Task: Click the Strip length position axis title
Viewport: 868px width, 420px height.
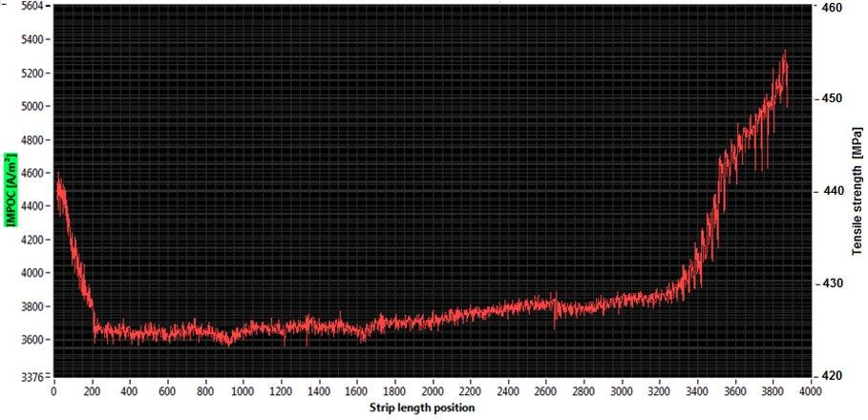Action: tap(422, 409)
